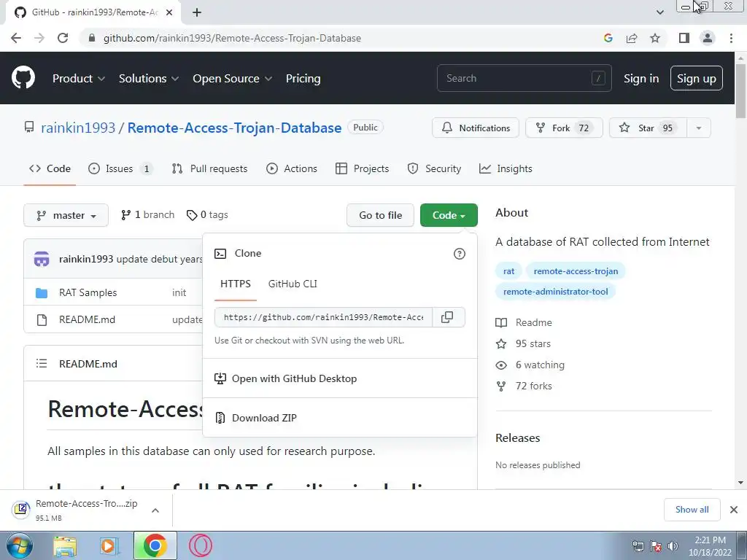The width and height of the screenshot is (747, 560).
Task: Open Windows Start menu
Action: (20, 545)
